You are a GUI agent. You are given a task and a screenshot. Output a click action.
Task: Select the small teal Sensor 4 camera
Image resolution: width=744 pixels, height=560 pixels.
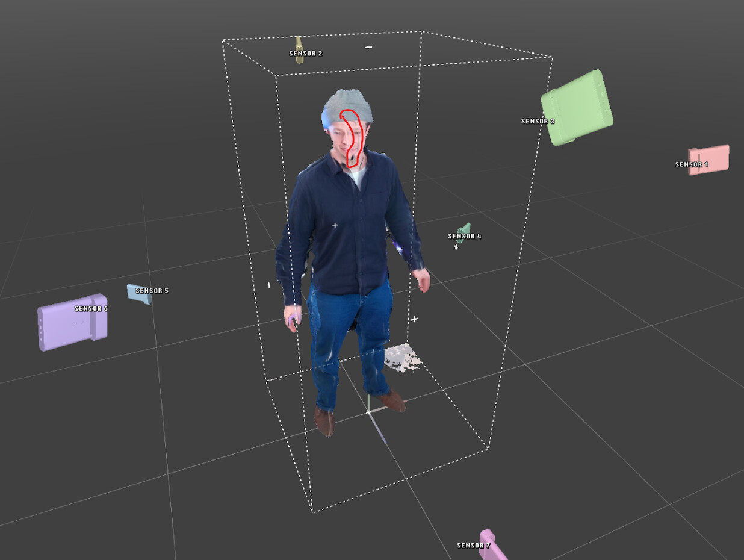(463, 229)
